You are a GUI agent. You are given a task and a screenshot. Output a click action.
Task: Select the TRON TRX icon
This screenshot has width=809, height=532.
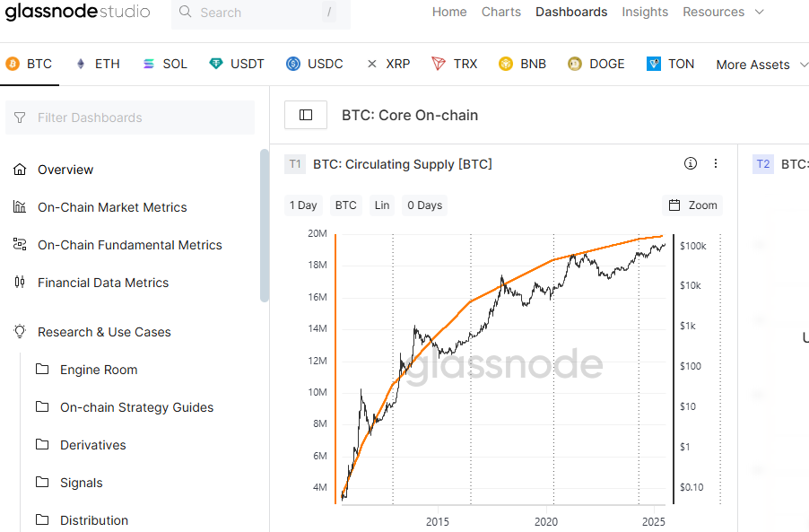[439, 64]
